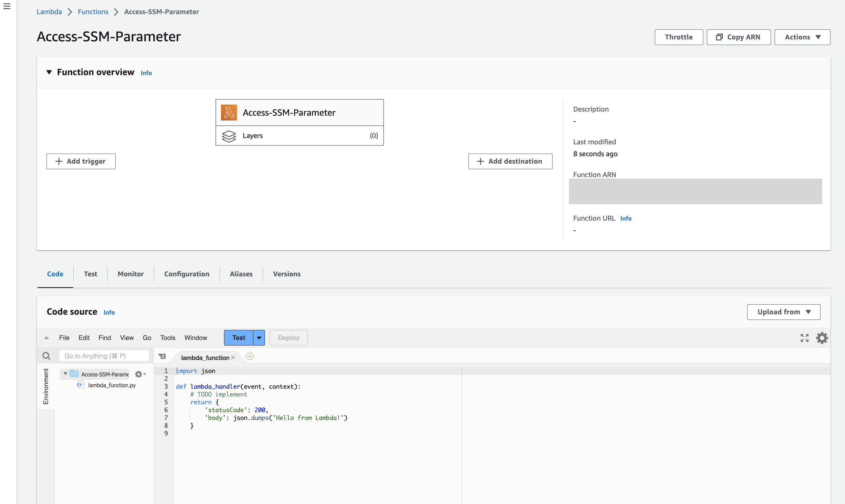Open the File menu in editor
Screen dimensions: 845x504
click(x=64, y=338)
